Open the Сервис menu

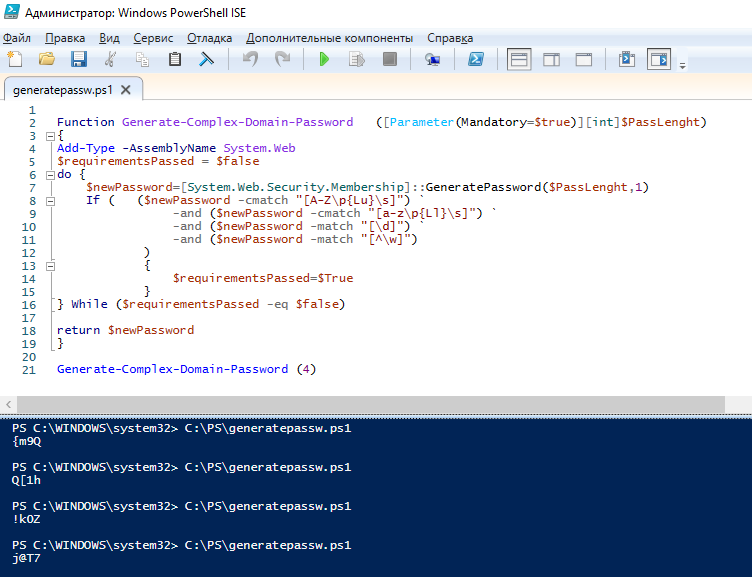click(153, 38)
